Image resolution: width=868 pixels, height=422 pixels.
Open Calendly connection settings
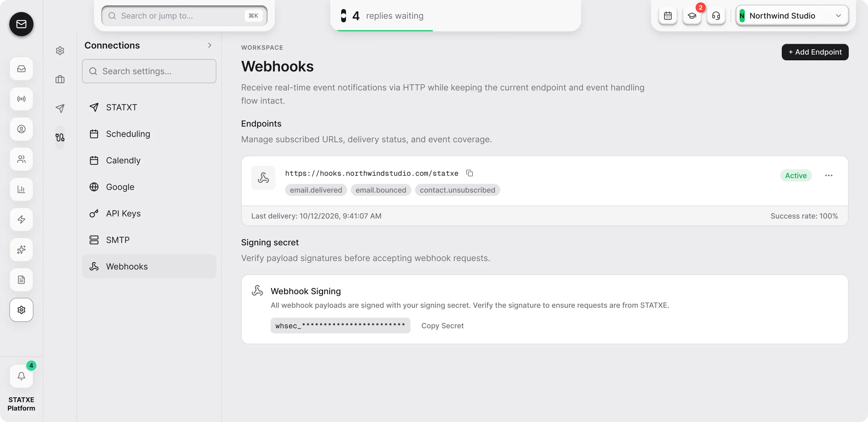pos(149,160)
